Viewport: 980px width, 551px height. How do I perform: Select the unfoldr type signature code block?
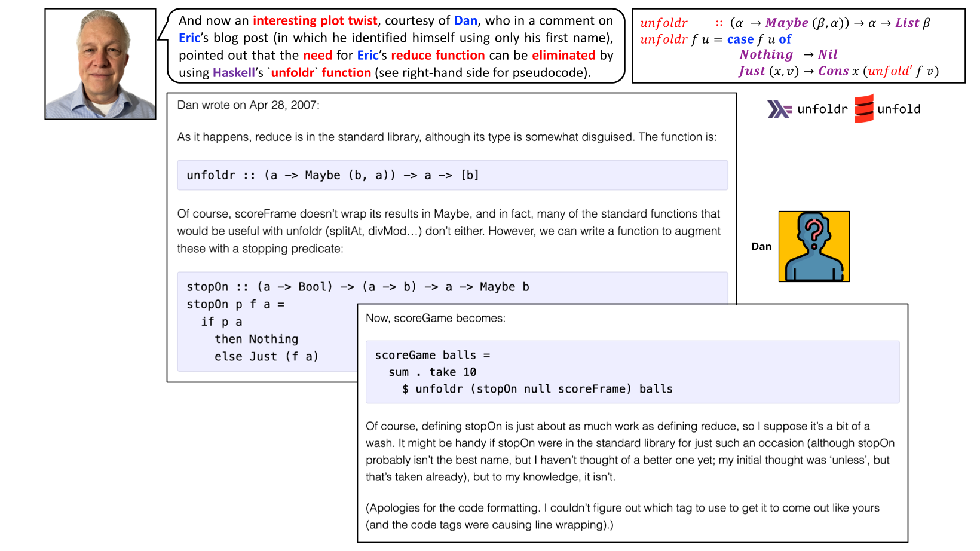(x=452, y=175)
